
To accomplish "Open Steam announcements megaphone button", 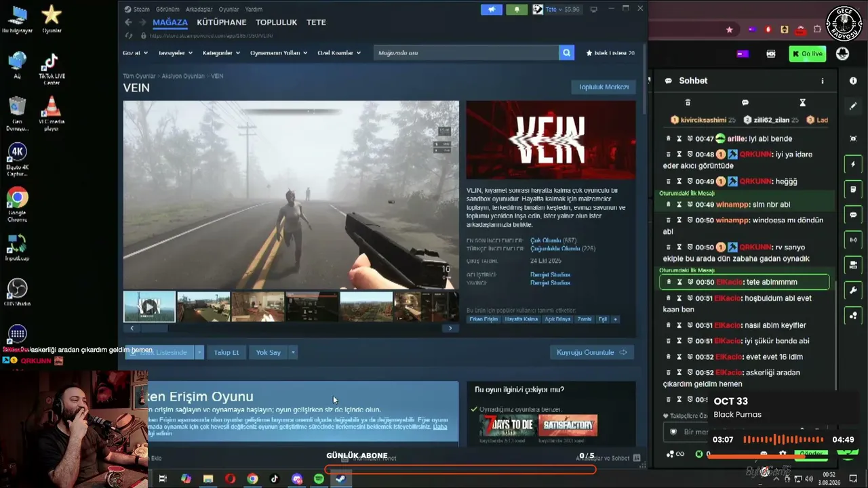I will pos(492,9).
